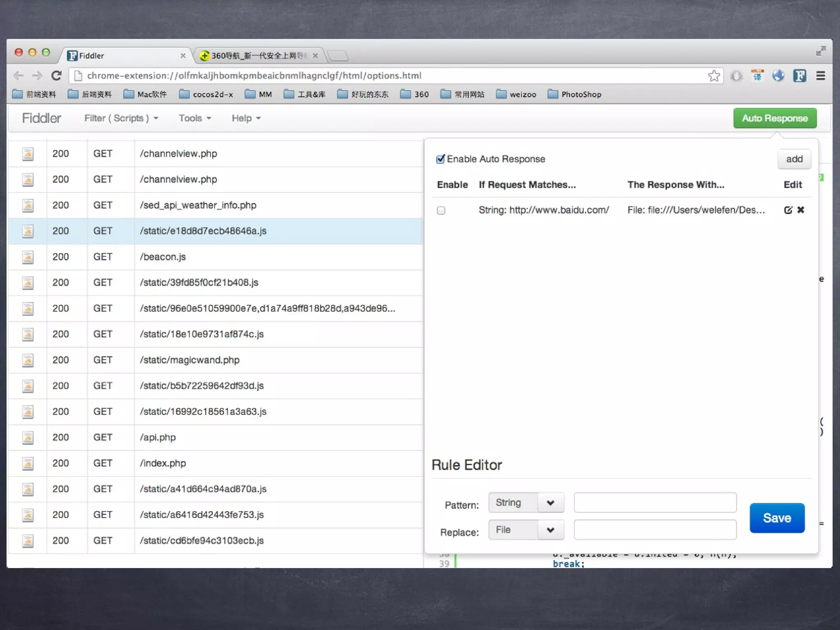Expand Filter ( Scripts ) menu
Viewport: 840px width, 630px height.
click(x=121, y=118)
